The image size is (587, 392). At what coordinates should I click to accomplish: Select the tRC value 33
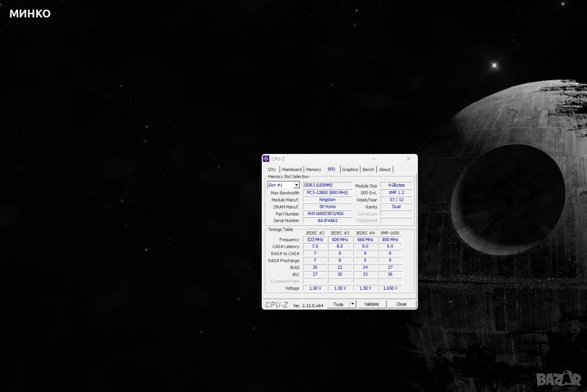pos(365,274)
